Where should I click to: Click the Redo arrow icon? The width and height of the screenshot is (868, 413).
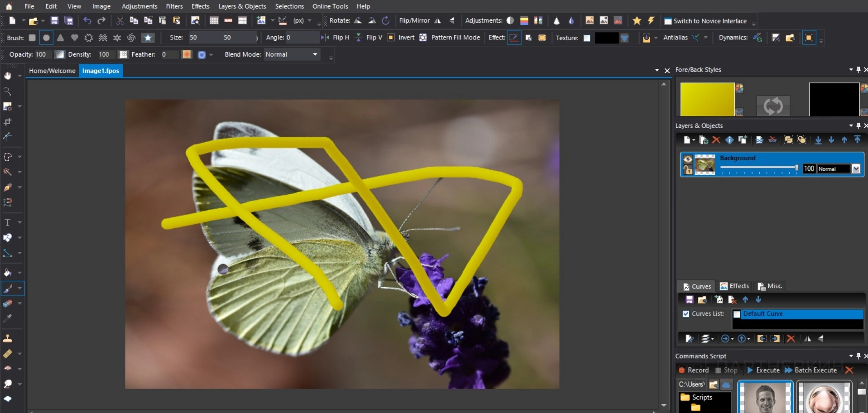(101, 21)
